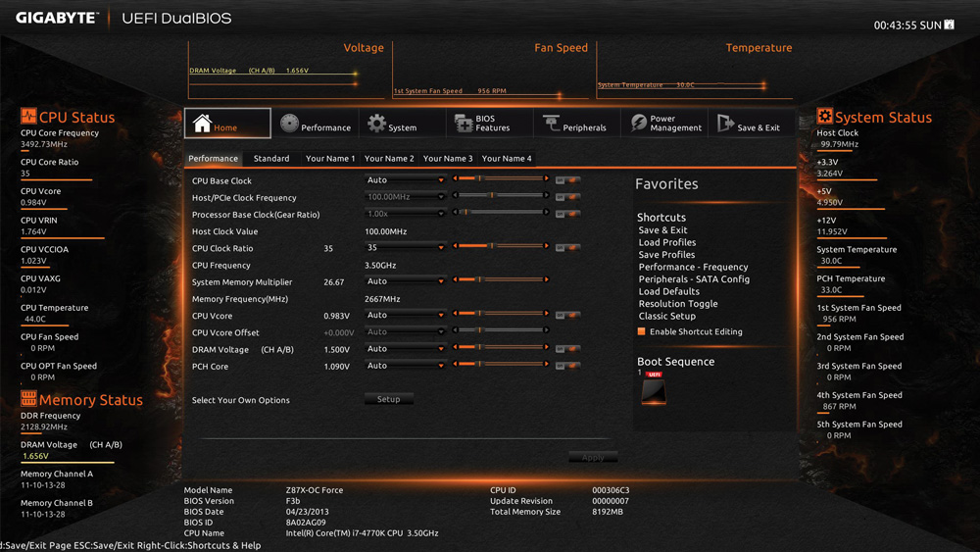Open the PCH Core Auto dropdown

(405, 366)
